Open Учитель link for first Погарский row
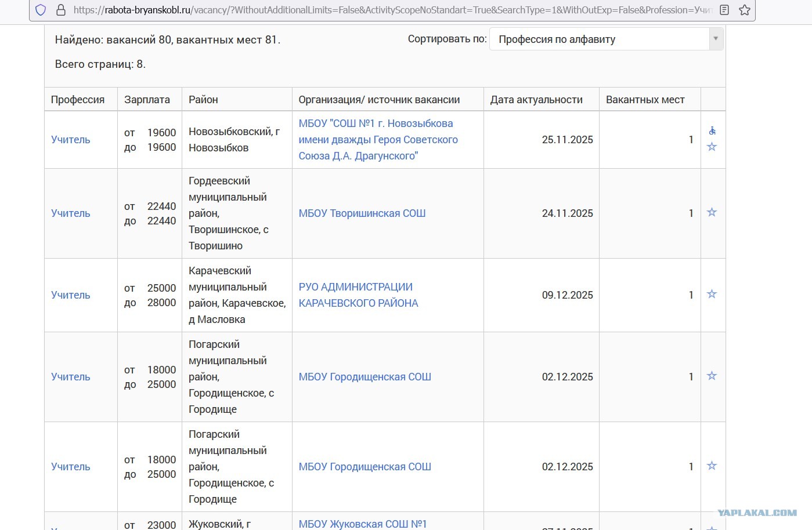The image size is (812, 530). point(71,377)
